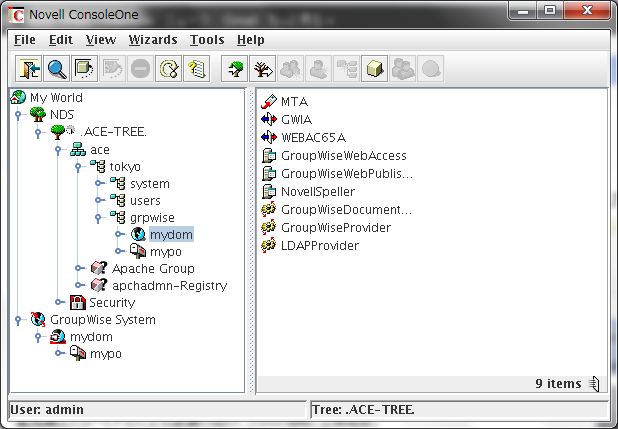Collapse the ace organization node
618x429 pixels.
(58, 149)
